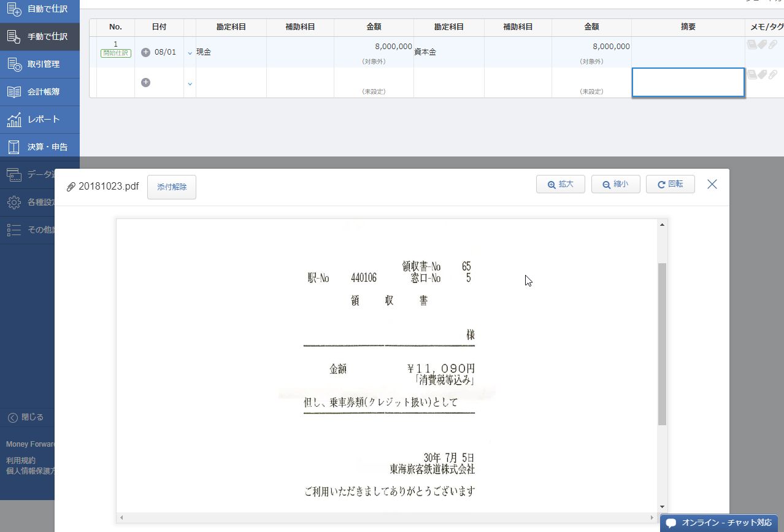Expand the chevron in the 08/01 row
Screen dimensions: 784x532
click(190, 53)
